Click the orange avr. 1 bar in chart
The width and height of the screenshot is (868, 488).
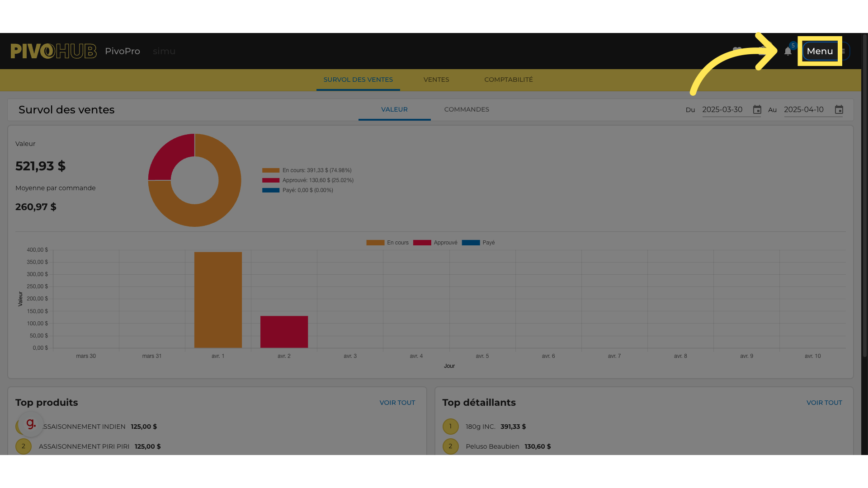(218, 300)
